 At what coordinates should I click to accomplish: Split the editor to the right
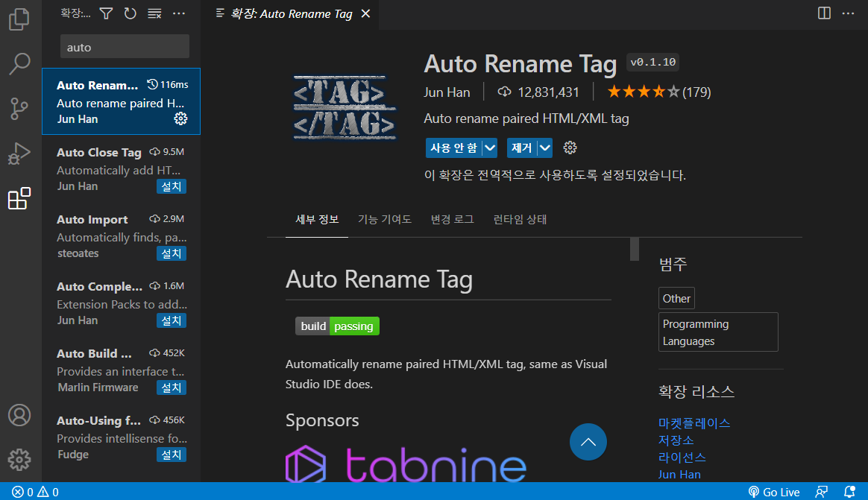point(824,13)
